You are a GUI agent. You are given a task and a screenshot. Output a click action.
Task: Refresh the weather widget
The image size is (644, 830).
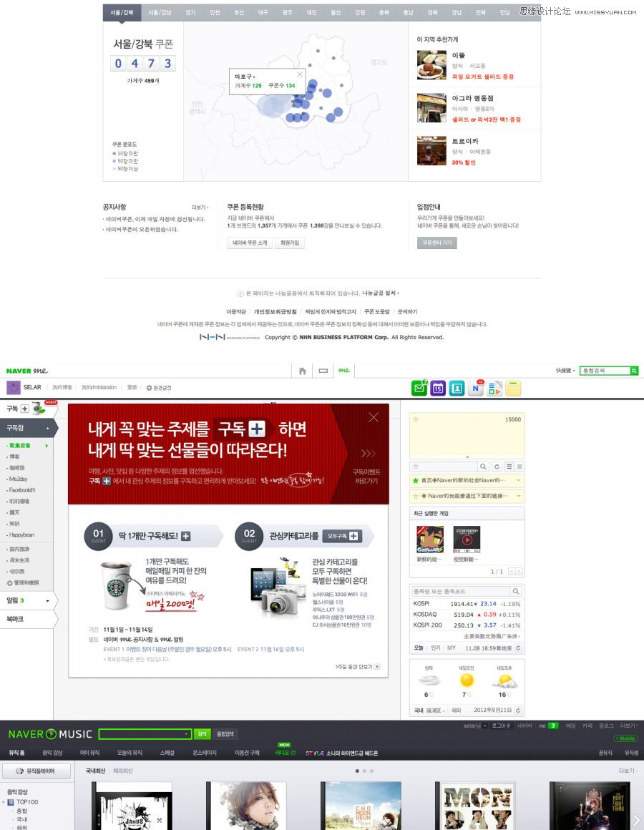coord(518,710)
